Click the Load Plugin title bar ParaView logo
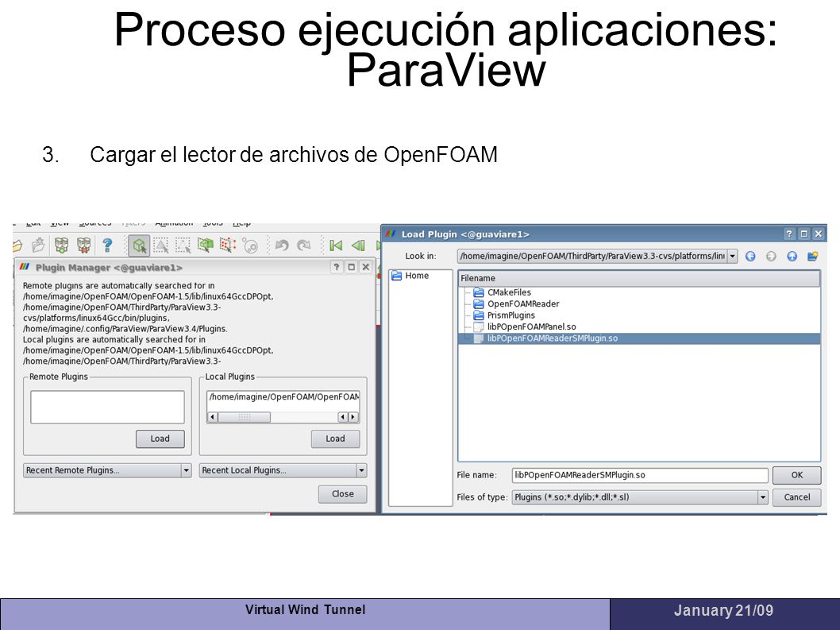 pos(391,234)
